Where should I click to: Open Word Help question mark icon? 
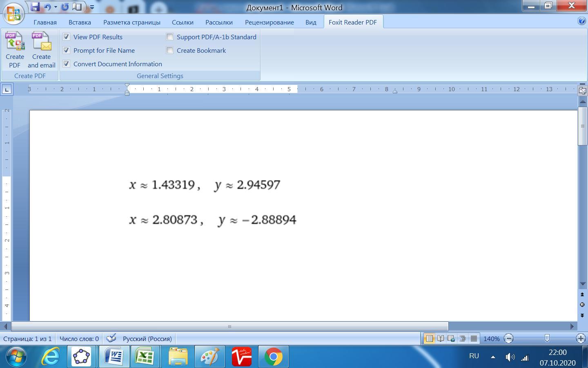[582, 21]
